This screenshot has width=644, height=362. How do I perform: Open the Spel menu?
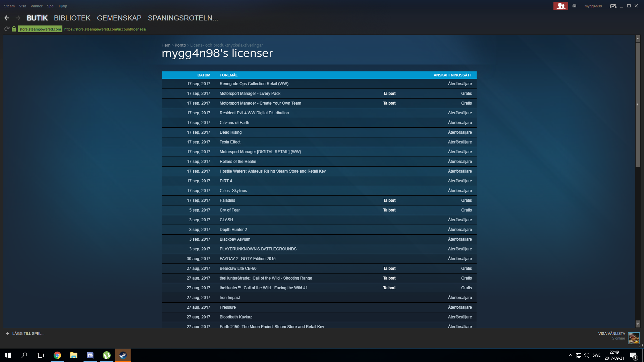(x=51, y=6)
